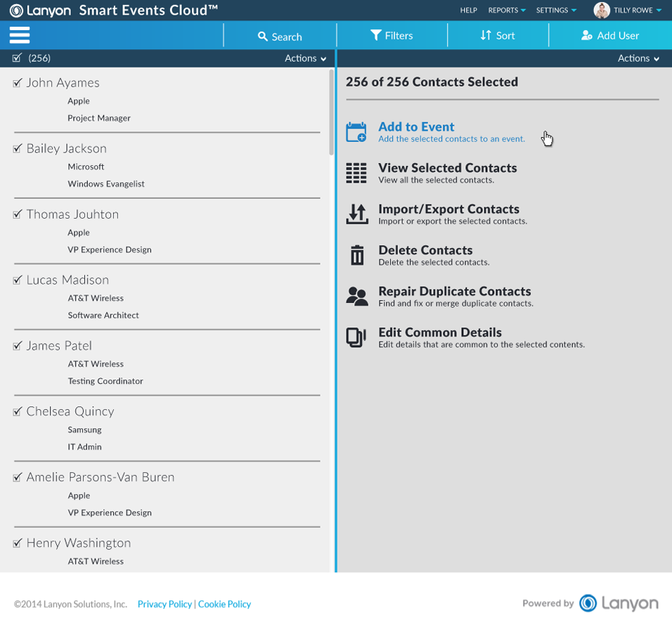Open the Reports dropdown menu
Image resolution: width=672 pixels, height=634 pixels.
507,11
